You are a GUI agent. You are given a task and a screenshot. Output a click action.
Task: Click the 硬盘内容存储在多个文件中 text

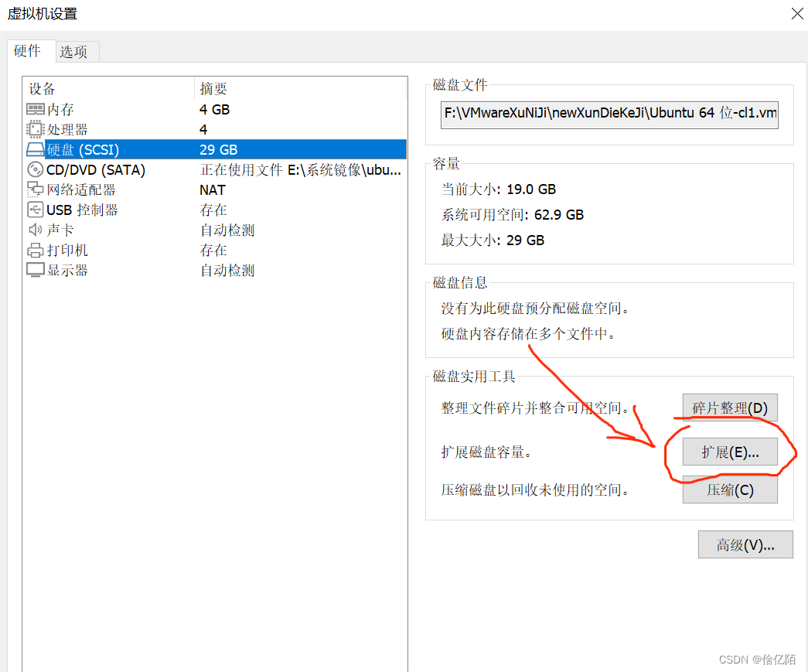(x=527, y=333)
